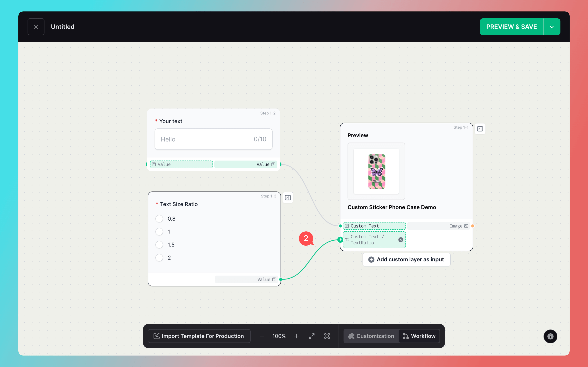Viewport: 588px width, 367px height.
Task: Open the info icon at bottom right
Action: tap(550, 336)
